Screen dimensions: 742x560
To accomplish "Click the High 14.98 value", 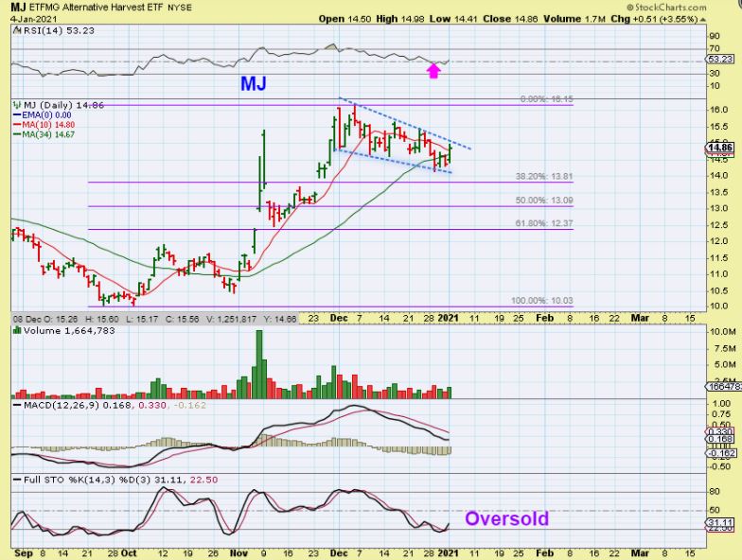I will tap(401, 19).
